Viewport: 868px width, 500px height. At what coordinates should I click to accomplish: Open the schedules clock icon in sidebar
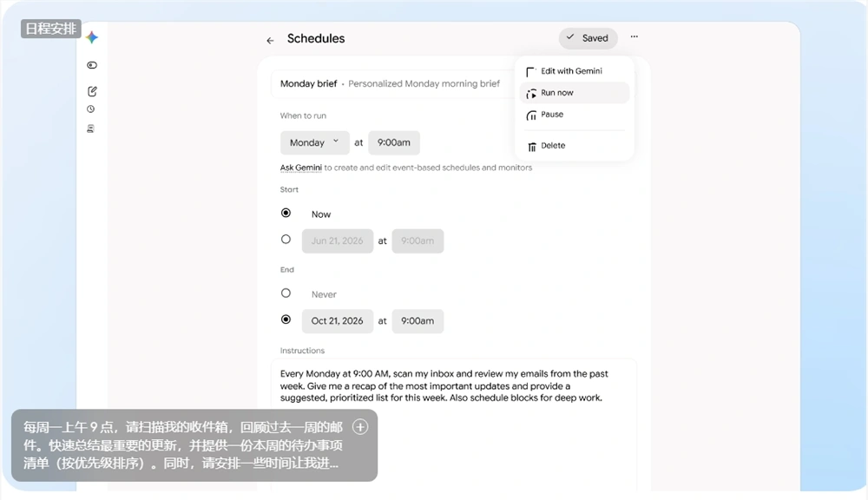91,109
